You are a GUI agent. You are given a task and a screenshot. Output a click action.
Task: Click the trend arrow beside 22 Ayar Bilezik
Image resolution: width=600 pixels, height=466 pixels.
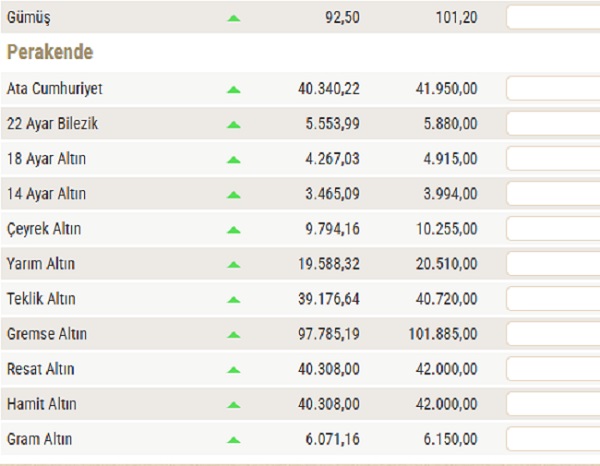234,124
